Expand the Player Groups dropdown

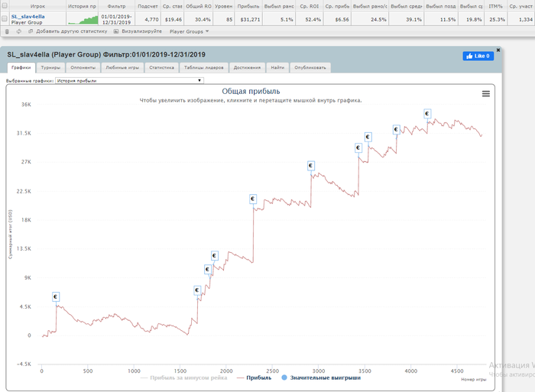(x=189, y=31)
